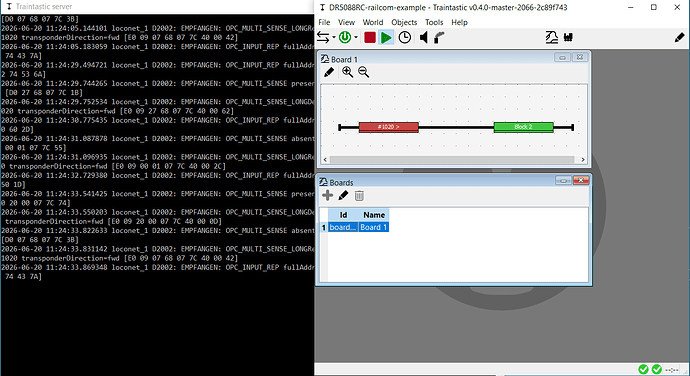Viewport: 690px width, 376px height.
Task: Click the Board 1 window title icon
Action: tap(325, 59)
